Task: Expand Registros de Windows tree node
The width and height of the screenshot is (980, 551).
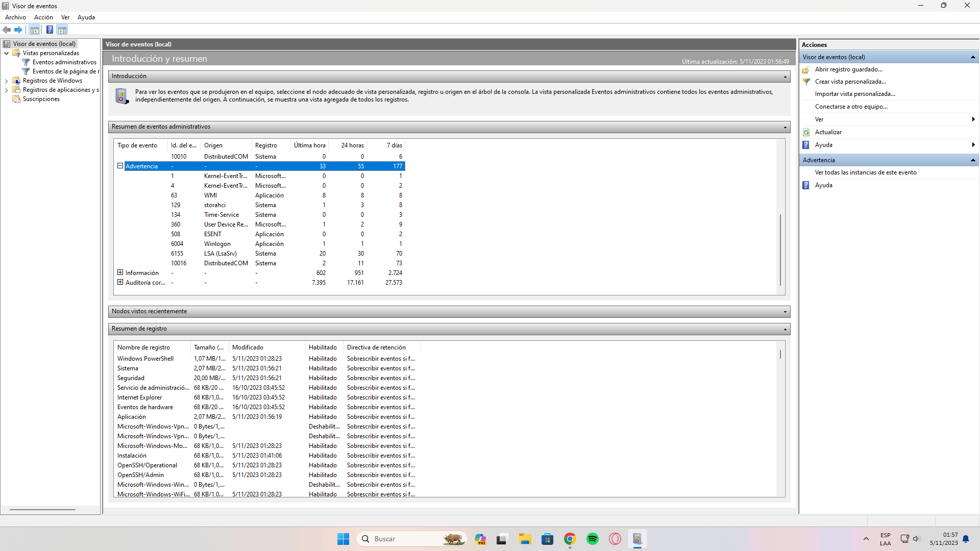Action: pyautogui.click(x=6, y=81)
